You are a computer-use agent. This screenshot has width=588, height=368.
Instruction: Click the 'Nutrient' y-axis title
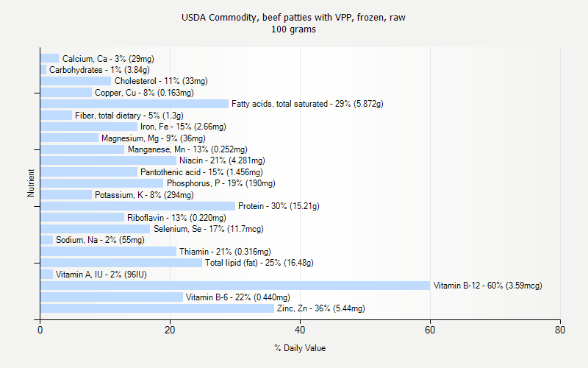coord(31,183)
